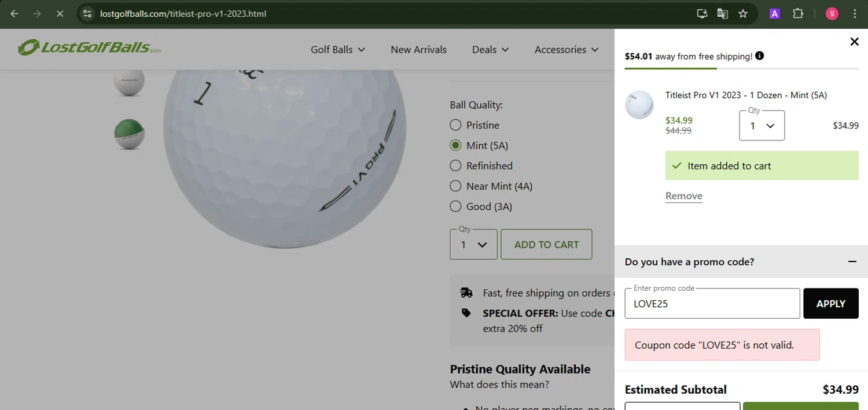This screenshot has width=868, height=410.
Task: Open cart item Qty dropdown
Action: pos(762,125)
